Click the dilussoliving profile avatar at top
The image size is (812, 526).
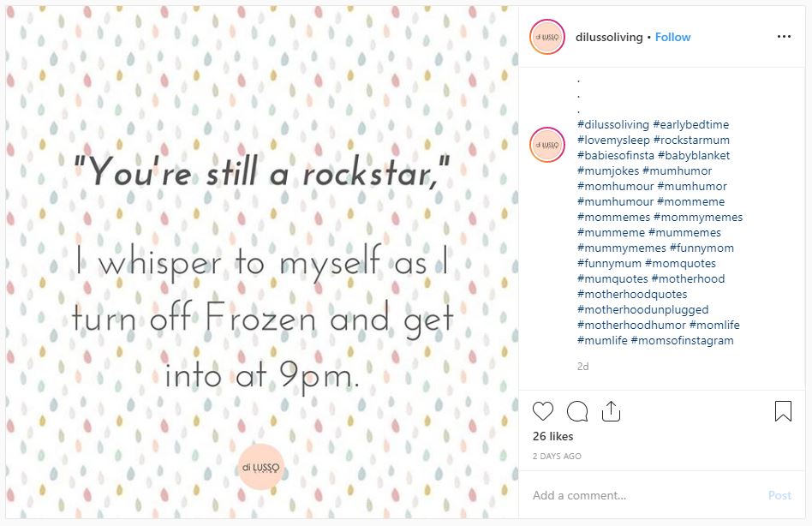(x=546, y=37)
